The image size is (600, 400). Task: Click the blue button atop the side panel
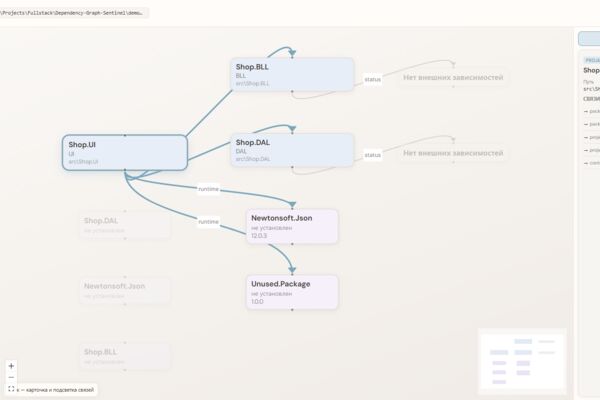click(589, 39)
